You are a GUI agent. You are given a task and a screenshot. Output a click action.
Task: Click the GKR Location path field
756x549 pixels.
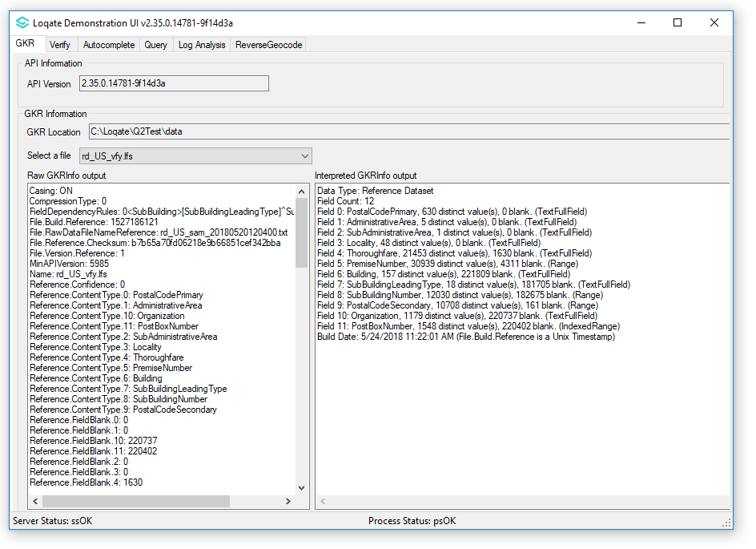pyautogui.click(x=409, y=131)
